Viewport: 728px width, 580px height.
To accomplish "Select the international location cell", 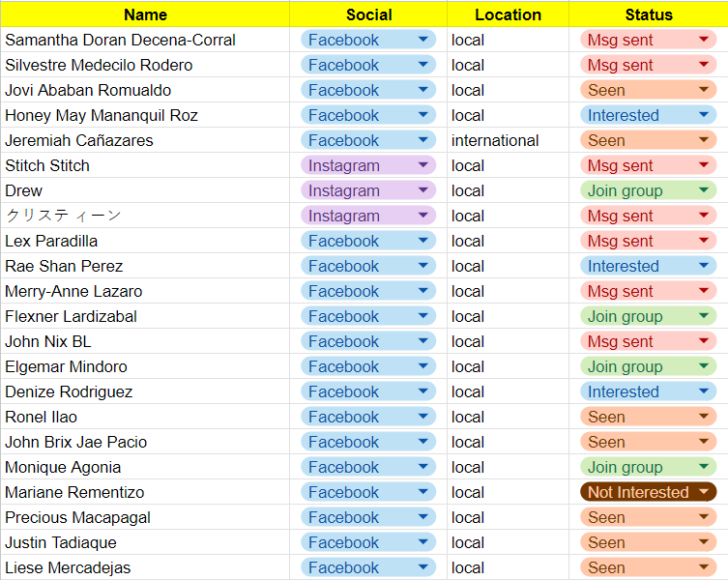I will coord(495,140).
